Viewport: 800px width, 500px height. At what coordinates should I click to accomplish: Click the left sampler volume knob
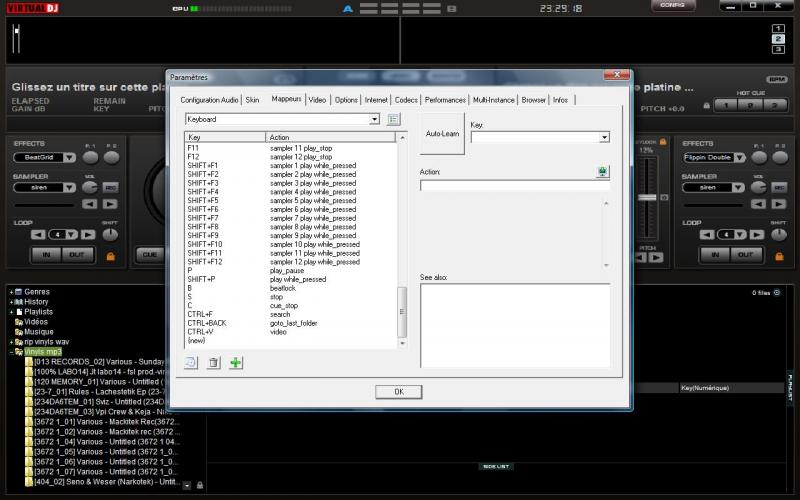[90, 187]
